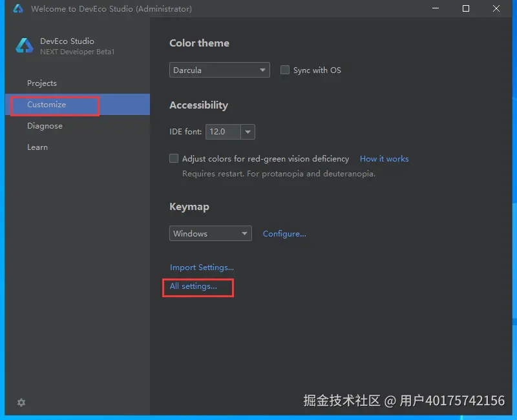Enable Sync with OS checkbox

point(285,70)
